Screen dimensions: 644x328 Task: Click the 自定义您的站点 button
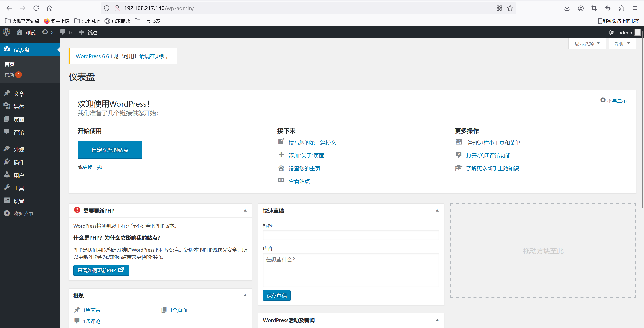pos(110,150)
